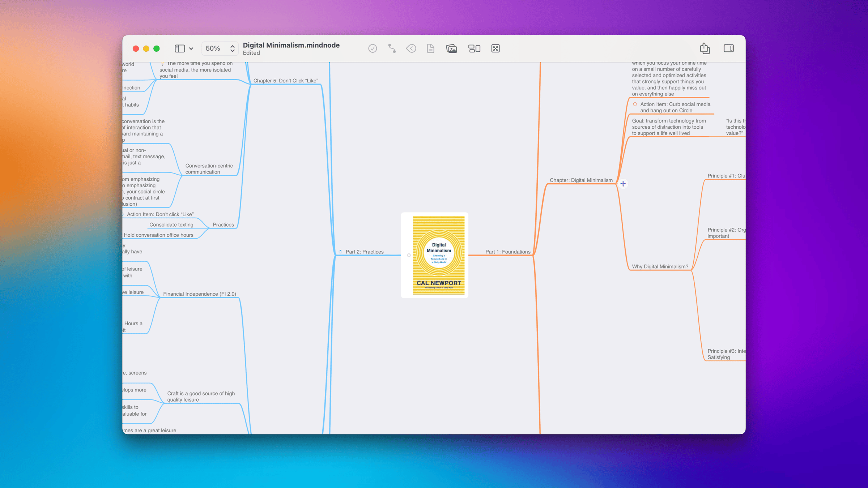868x488 pixels.
Task: Click the focus mode layout icon
Action: [x=474, y=48]
